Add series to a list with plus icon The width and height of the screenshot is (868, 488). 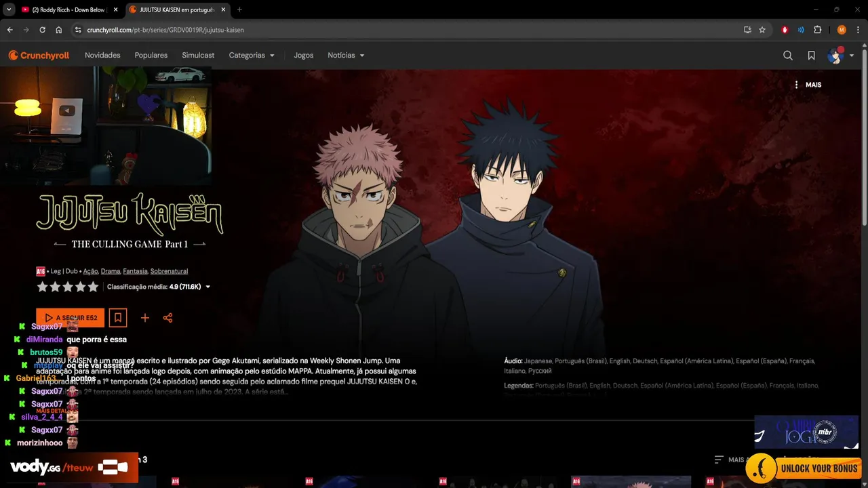pos(144,318)
